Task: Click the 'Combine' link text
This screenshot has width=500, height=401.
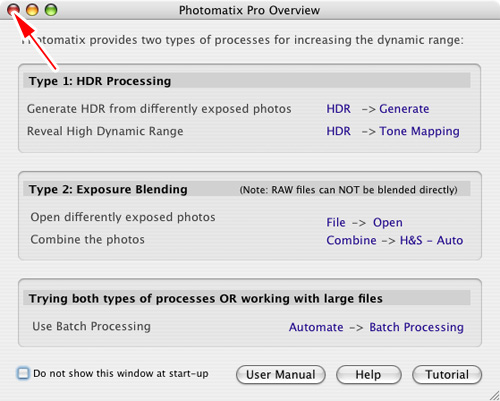Action: point(351,240)
